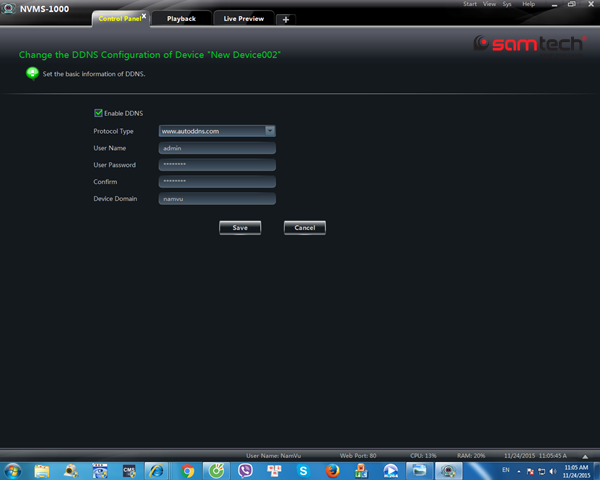Click the Device Domain field

[217, 199]
